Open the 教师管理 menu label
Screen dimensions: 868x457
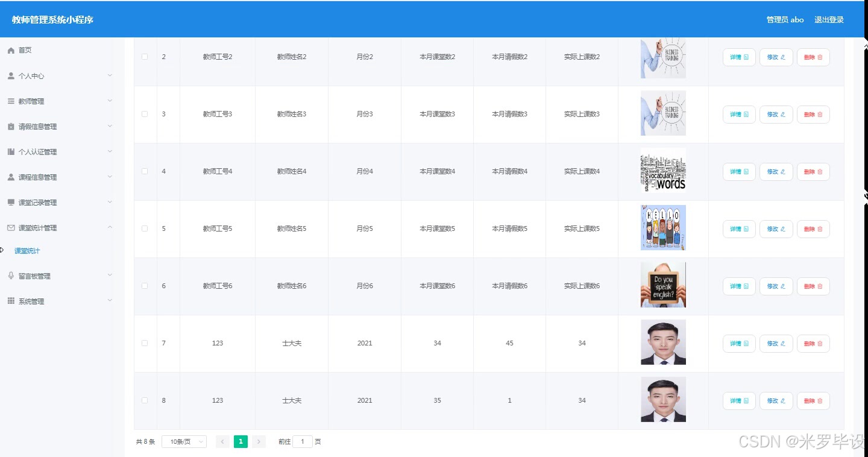point(31,101)
